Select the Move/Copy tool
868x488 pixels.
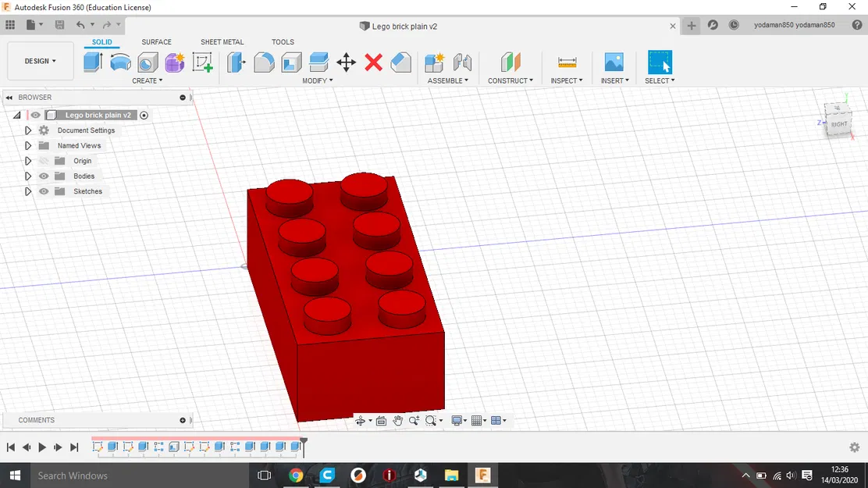point(346,62)
